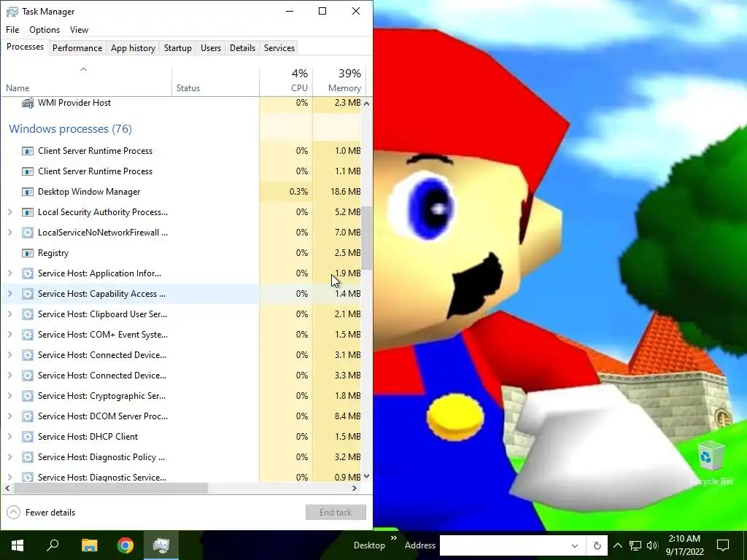This screenshot has width=747, height=560.
Task: Open the View menu
Action: pos(79,29)
